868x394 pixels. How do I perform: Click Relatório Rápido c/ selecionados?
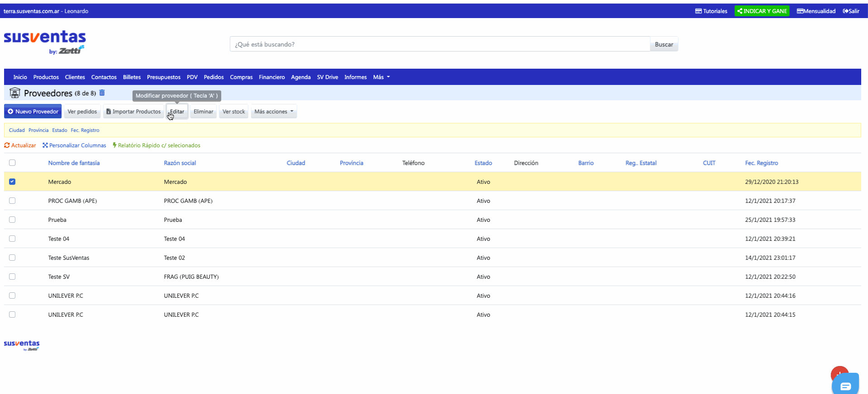(157, 145)
